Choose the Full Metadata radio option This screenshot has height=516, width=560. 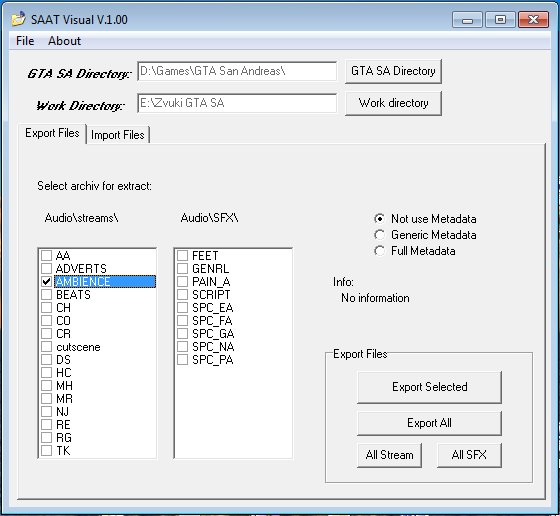[x=379, y=251]
